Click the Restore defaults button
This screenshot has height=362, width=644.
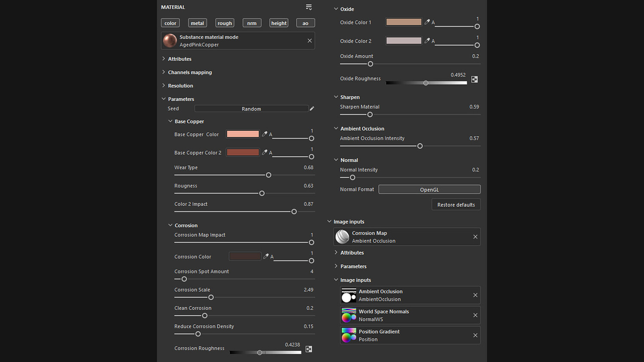coord(456,205)
